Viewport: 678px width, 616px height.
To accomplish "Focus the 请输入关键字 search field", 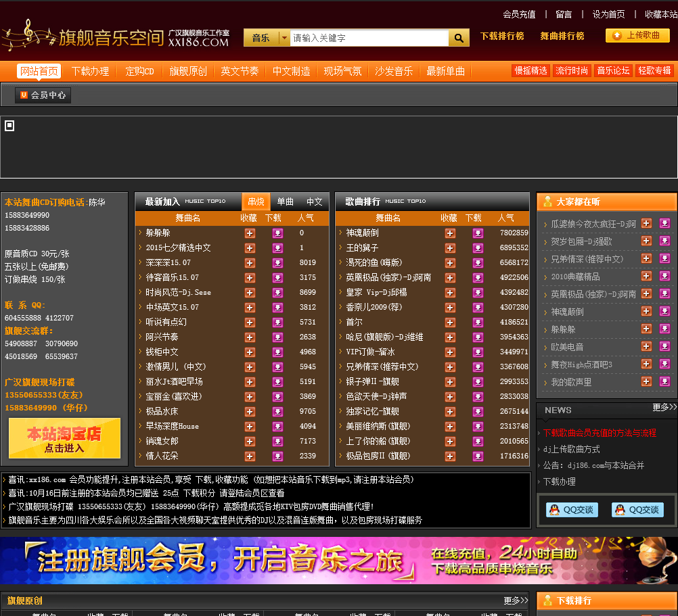I will pyautogui.click(x=369, y=38).
